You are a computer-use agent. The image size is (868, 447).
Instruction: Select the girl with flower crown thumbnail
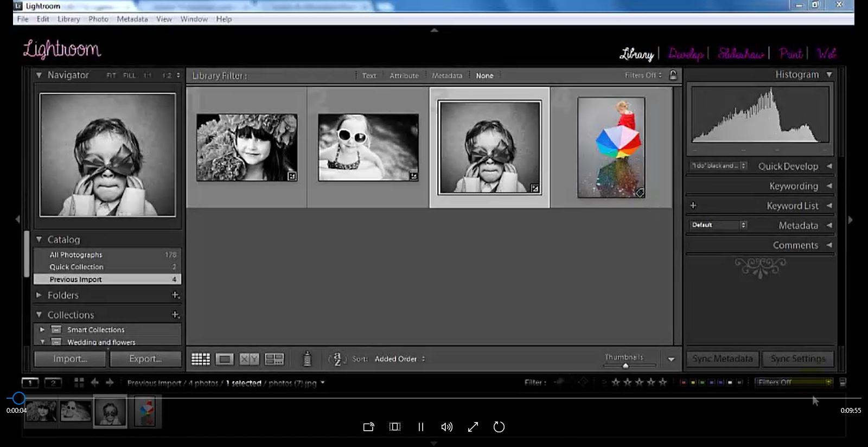click(247, 147)
